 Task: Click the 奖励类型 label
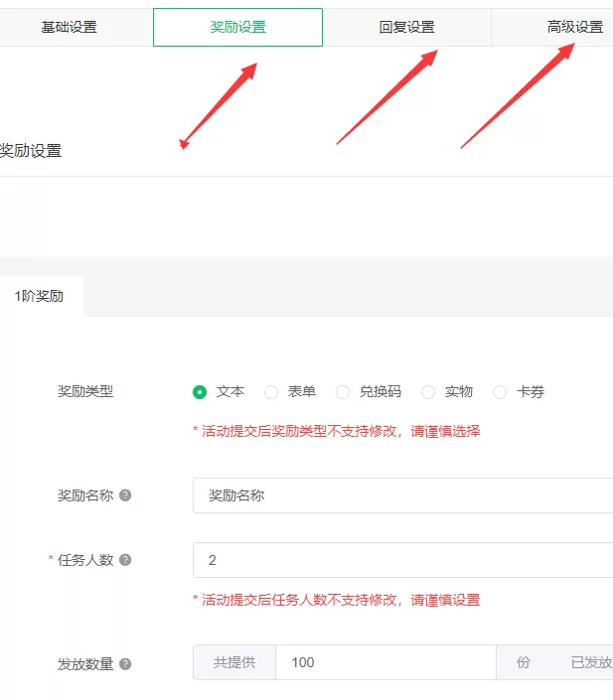[85, 391]
